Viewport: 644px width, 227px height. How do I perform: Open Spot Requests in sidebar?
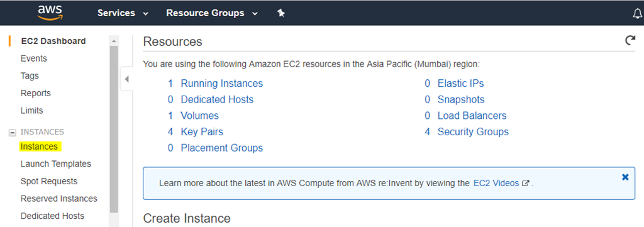click(x=49, y=182)
